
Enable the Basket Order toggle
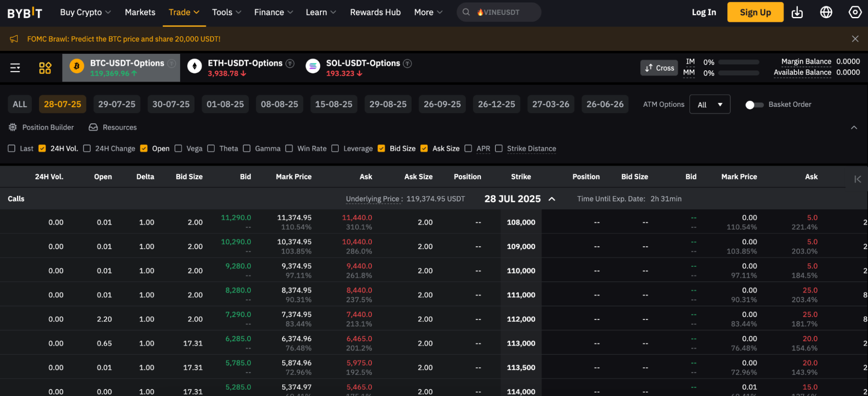pos(754,104)
